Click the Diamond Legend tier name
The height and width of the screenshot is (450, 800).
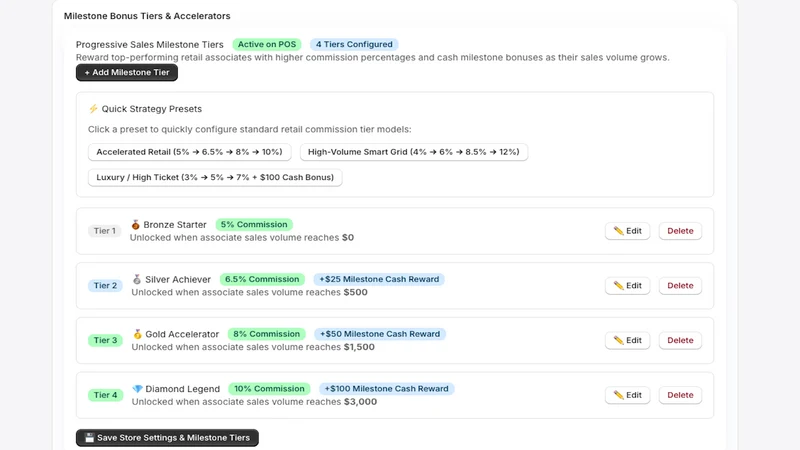[183, 389]
